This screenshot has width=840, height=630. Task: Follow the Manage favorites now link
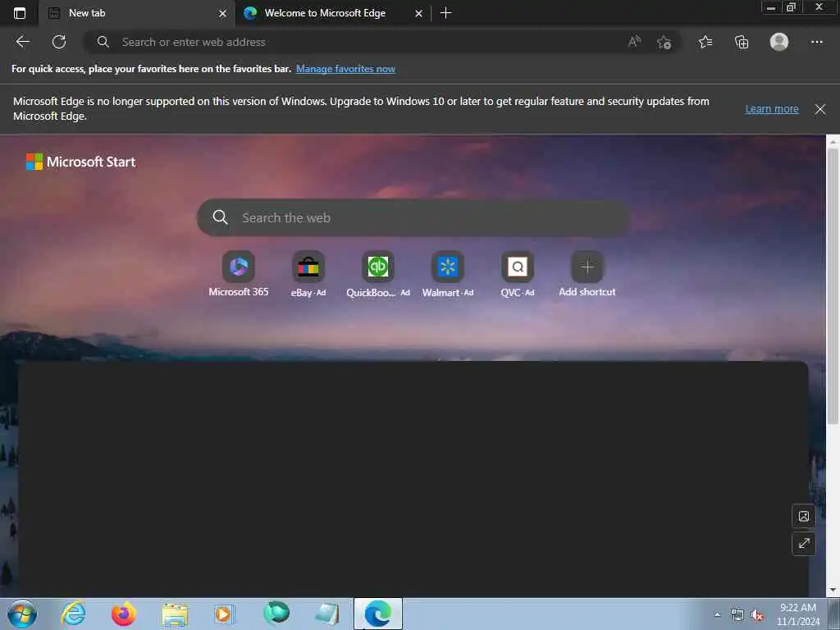(345, 69)
